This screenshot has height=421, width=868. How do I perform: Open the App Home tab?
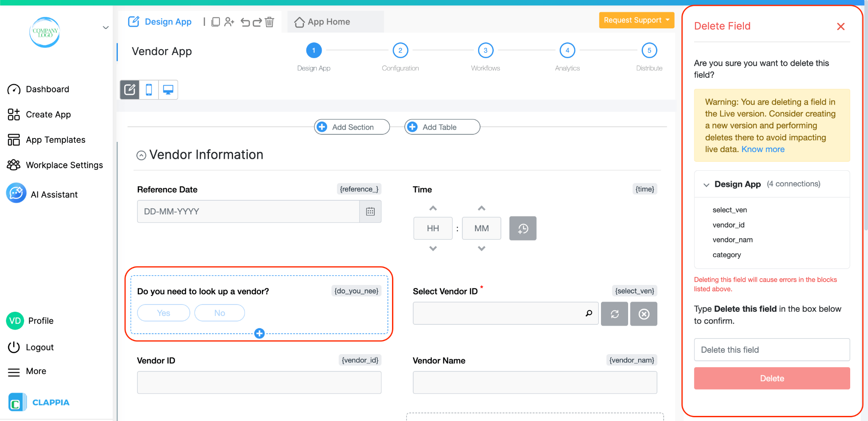click(x=335, y=22)
